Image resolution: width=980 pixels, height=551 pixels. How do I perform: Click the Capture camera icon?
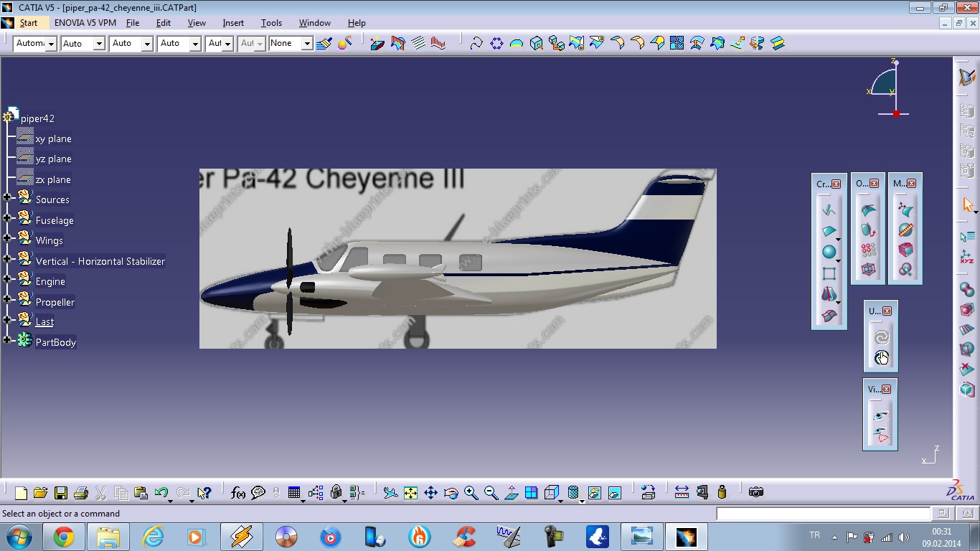(755, 492)
